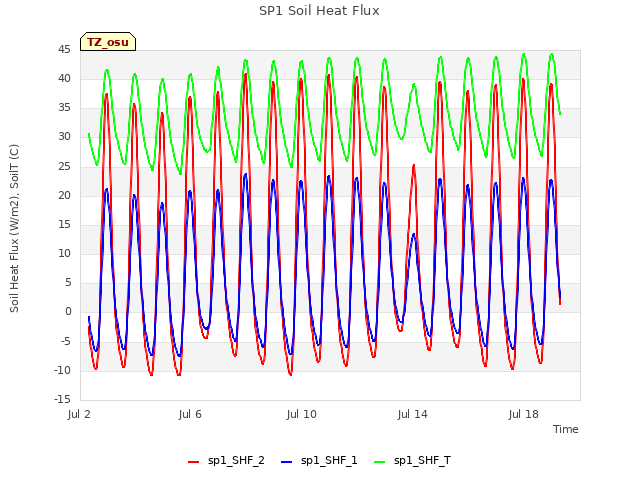Click the 10 y-axis tick label
This screenshot has height=480, width=640.
[x=64, y=253]
